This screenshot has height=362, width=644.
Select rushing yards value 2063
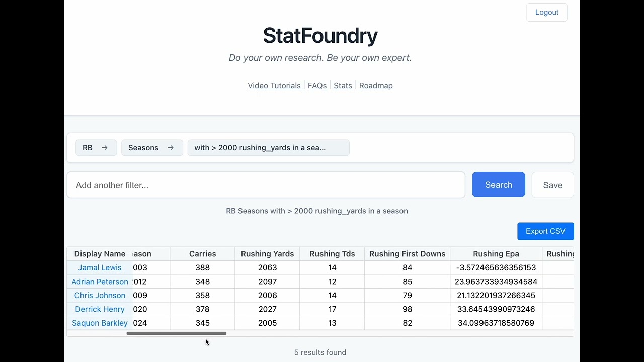point(267,268)
